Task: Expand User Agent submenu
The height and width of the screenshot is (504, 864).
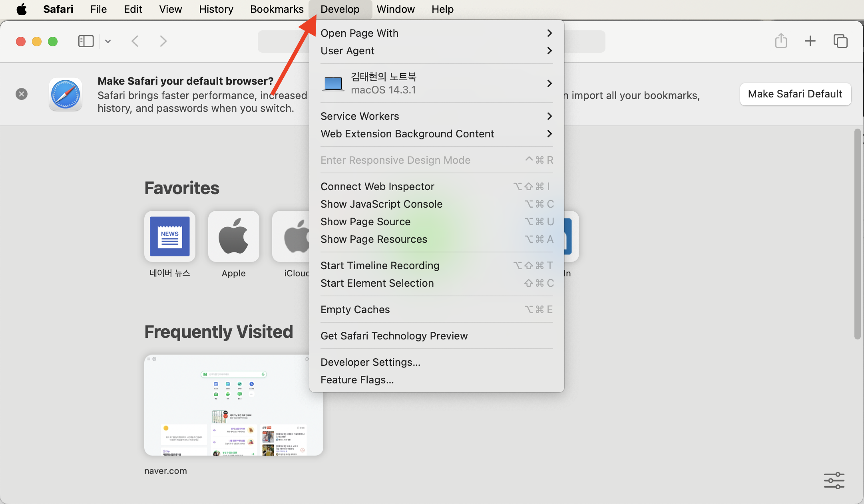Action: coord(436,51)
